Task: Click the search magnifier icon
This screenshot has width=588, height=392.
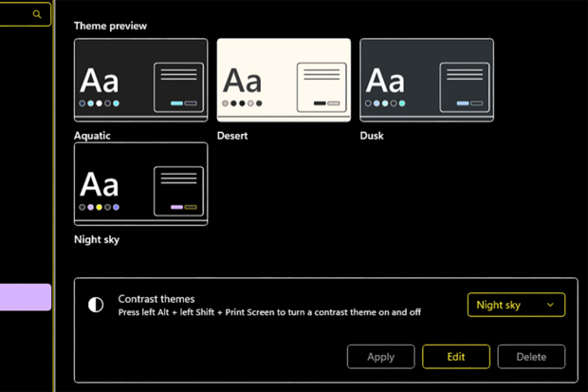Action: click(38, 14)
